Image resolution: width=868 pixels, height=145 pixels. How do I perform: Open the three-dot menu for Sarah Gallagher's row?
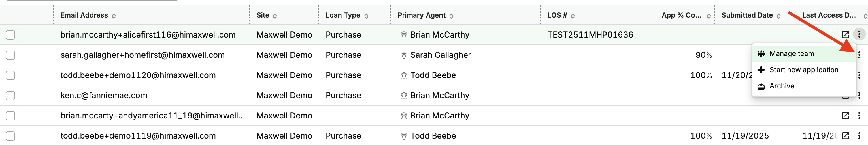(859, 55)
